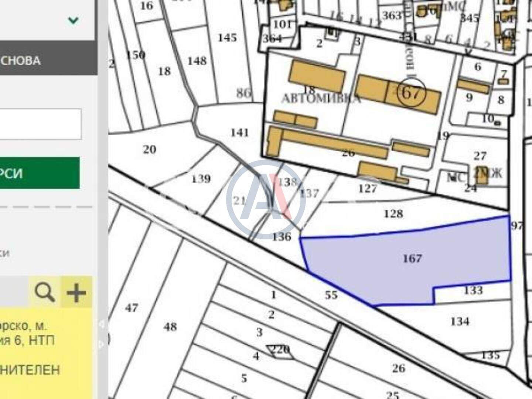Click parcel label 150
532x399 pixels.
point(136,55)
